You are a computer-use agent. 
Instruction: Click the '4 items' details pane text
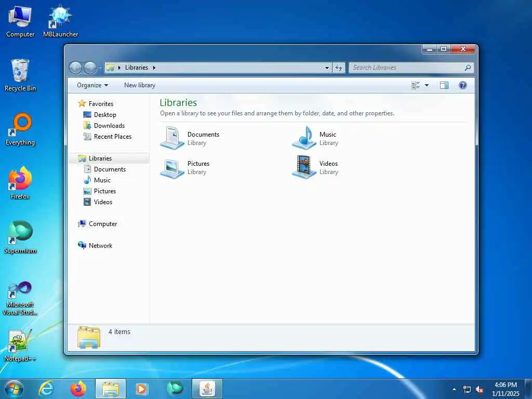tap(119, 332)
